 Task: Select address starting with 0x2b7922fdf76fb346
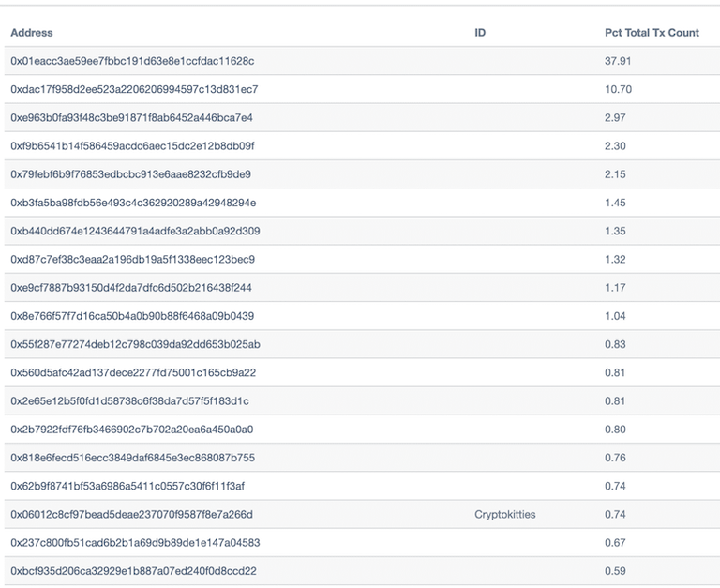tap(132, 430)
